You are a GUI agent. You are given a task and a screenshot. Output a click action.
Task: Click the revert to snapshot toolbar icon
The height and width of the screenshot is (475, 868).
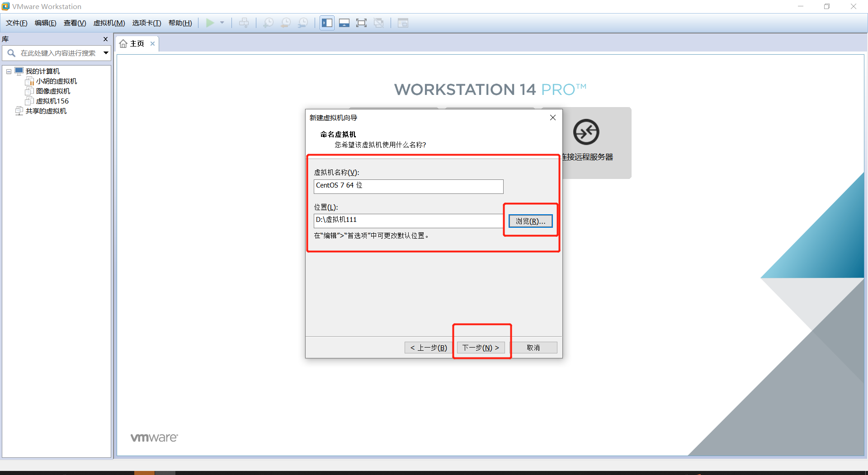click(x=286, y=23)
